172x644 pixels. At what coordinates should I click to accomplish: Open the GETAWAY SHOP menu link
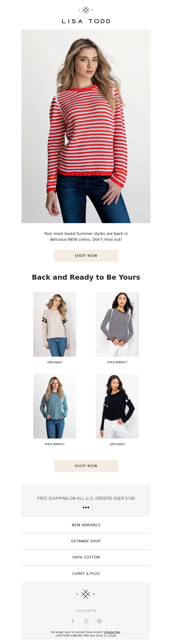(x=86, y=541)
